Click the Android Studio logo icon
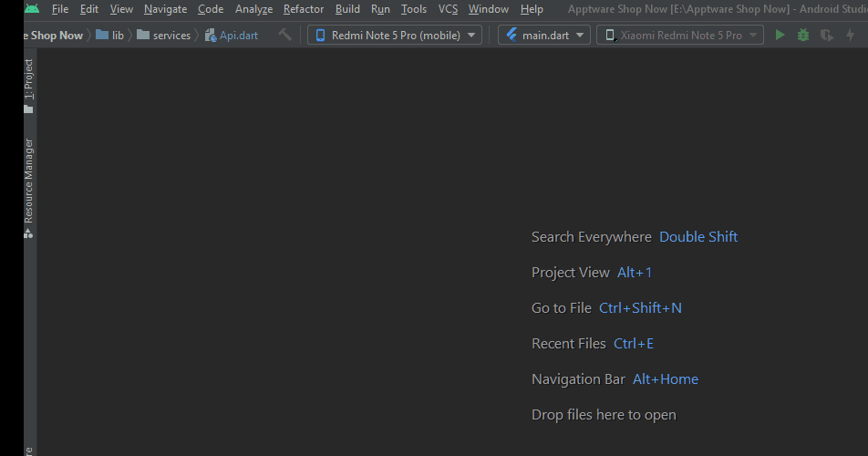Screen dimensions: 868x456 [32, 8]
